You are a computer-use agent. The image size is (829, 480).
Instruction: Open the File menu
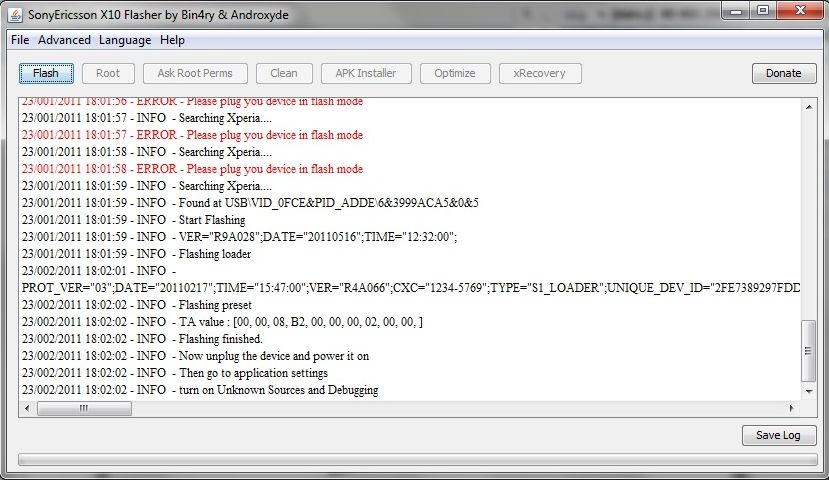(20, 40)
